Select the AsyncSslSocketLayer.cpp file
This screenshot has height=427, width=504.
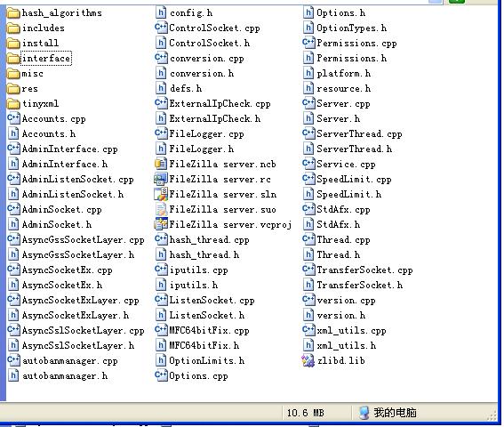[76, 330]
